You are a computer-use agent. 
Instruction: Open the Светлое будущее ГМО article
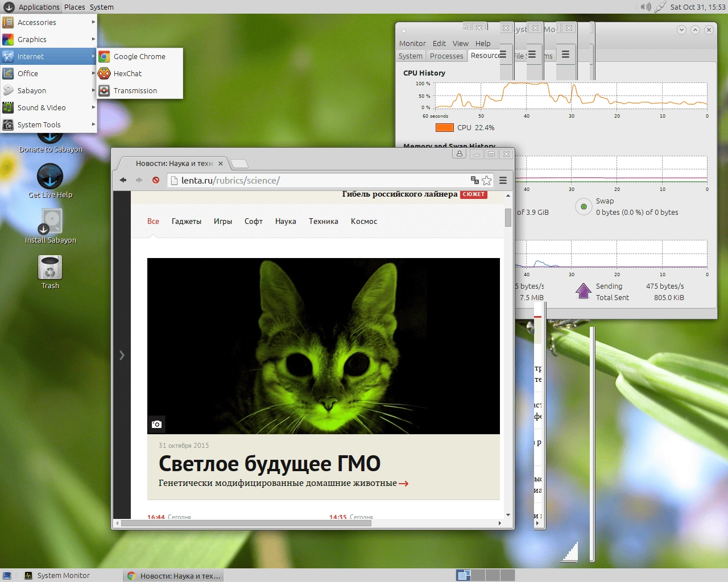point(270,464)
